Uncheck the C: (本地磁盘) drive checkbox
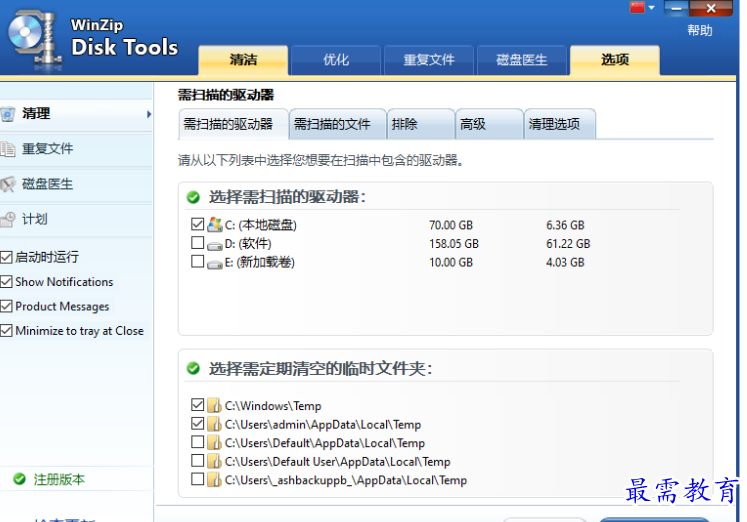This screenshot has height=522, width=747. pos(197,224)
